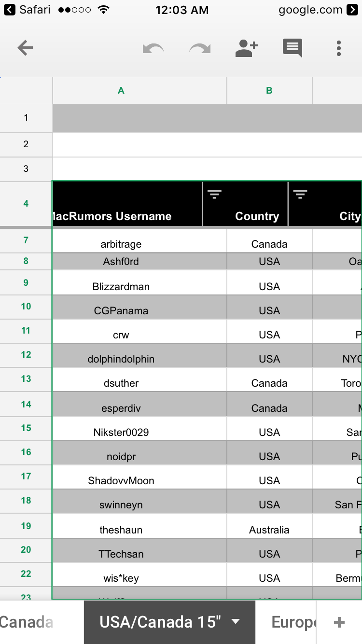Select the Australia cell for theshaun
The height and width of the screenshot is (644, 362).
(x=269, y=526)
